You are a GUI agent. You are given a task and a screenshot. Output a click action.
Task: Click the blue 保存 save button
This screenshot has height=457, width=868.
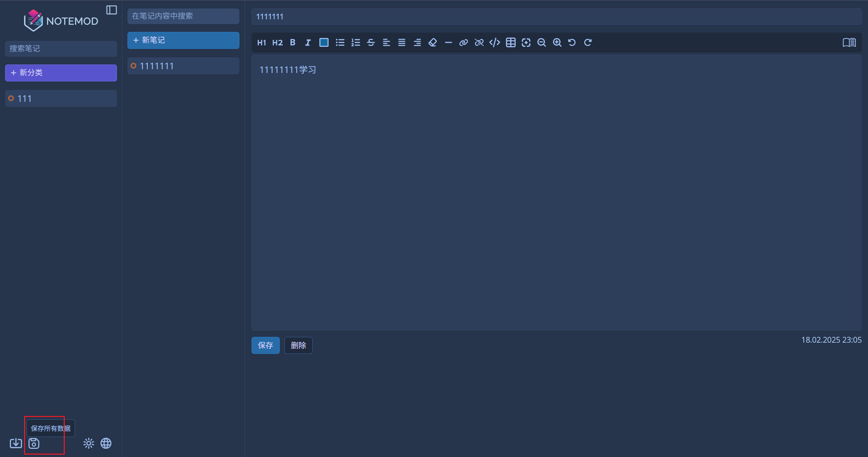[265, 345]
